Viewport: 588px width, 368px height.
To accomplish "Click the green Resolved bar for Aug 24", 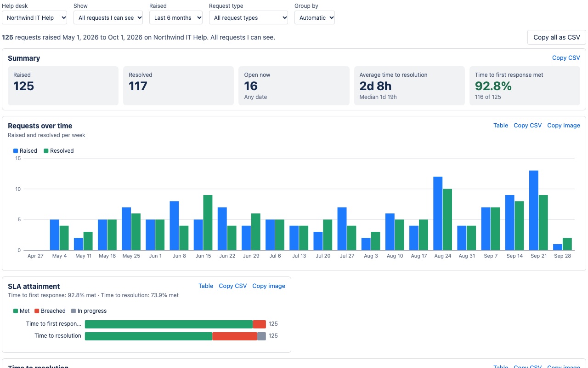I will coord(447,220).
